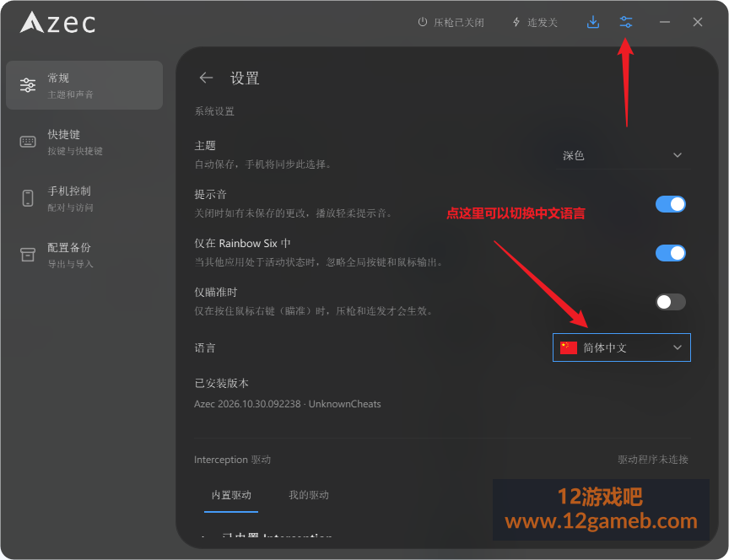Viewport: 729px width, 560px height.
Task: Click the 设置 page title
Action: coord(245,78)
